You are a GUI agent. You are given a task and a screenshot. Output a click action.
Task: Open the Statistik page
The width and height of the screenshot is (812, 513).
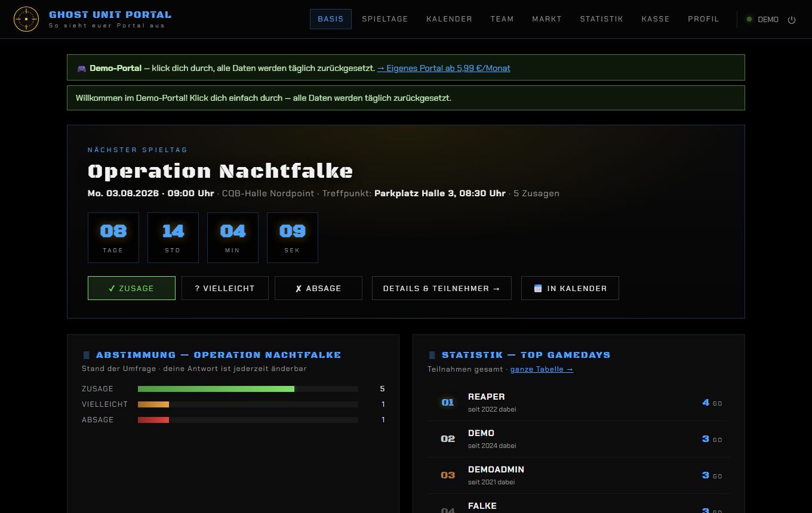tap(601, 19)
